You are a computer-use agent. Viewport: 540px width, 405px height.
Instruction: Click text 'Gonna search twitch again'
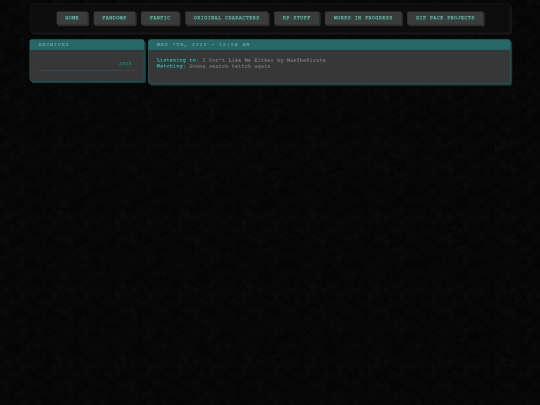tap(230, 66)
